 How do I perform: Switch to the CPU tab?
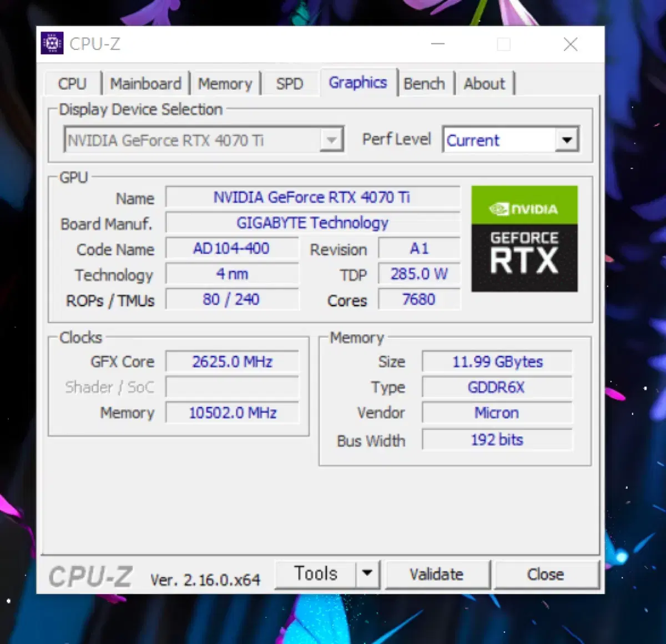[72, 84]
